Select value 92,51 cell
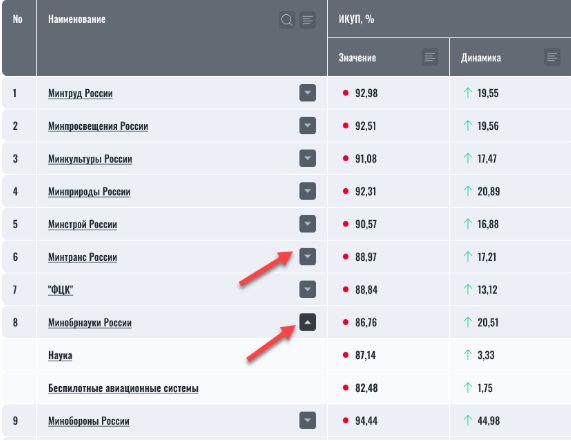The image size is (571, 441). [366, 126]
